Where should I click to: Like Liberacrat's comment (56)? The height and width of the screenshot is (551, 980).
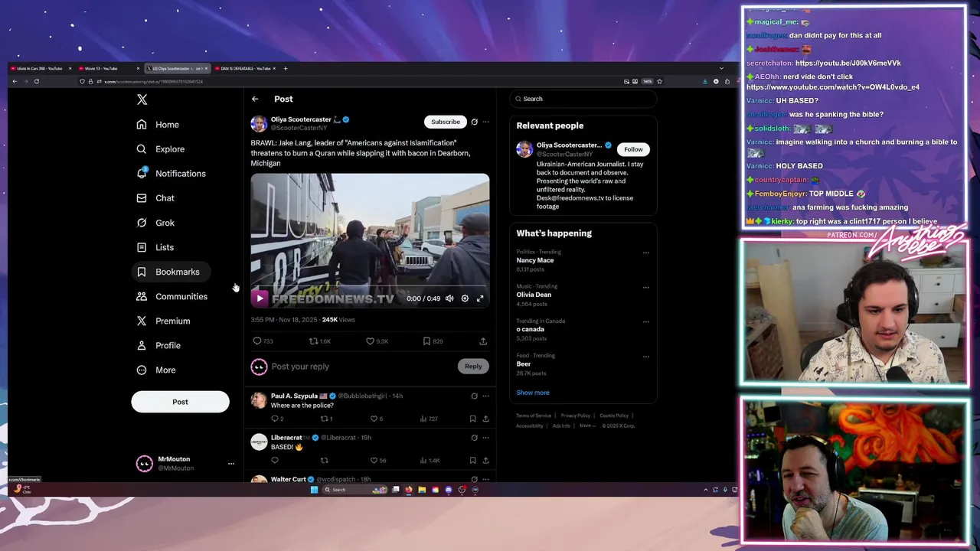click(377, 461)
